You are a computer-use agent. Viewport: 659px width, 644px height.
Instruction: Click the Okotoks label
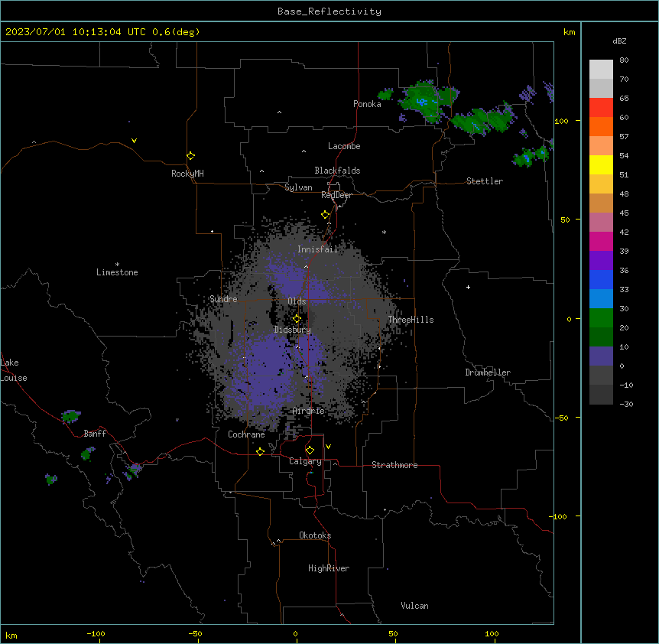tap(315, 535)
